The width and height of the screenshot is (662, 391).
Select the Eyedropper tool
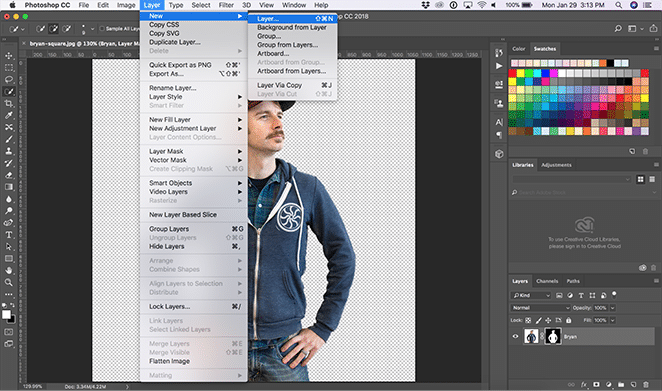click(8, 115)
